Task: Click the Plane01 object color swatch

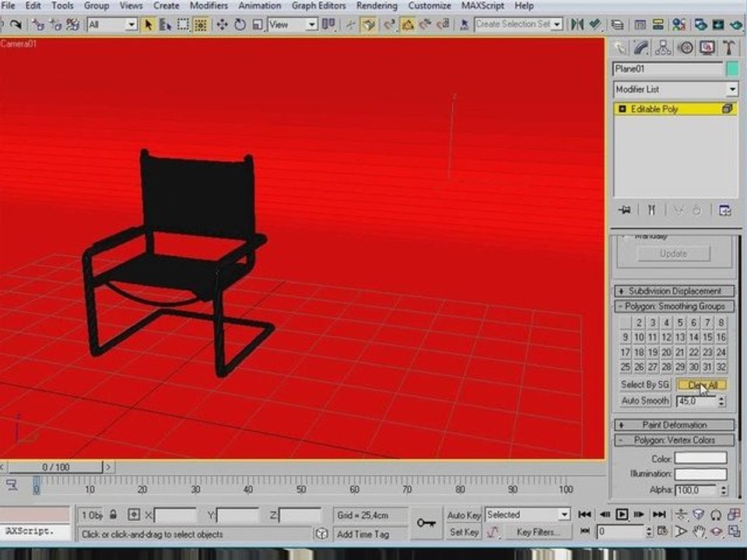Action: [732, 69]
